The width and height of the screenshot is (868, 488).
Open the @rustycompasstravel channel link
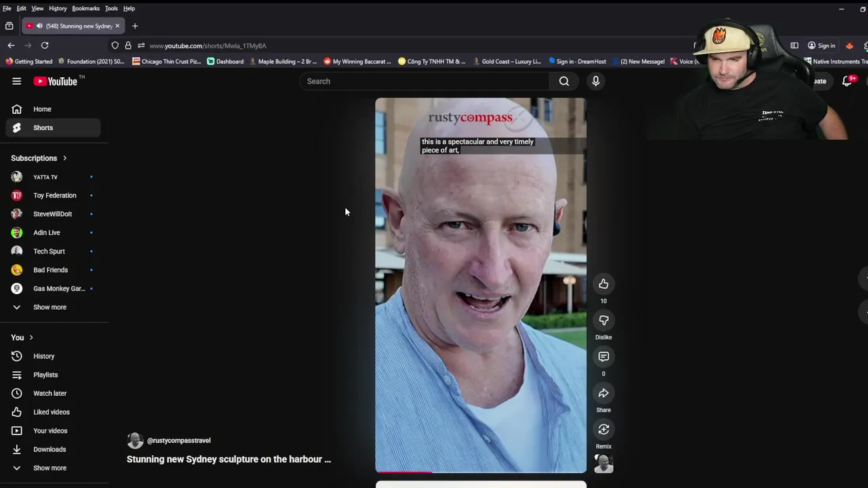point(179,441)
